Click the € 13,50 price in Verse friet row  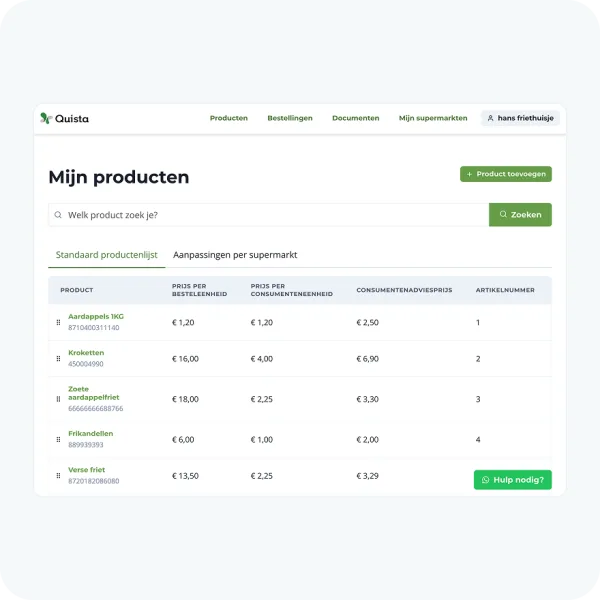tap(185, 476)
